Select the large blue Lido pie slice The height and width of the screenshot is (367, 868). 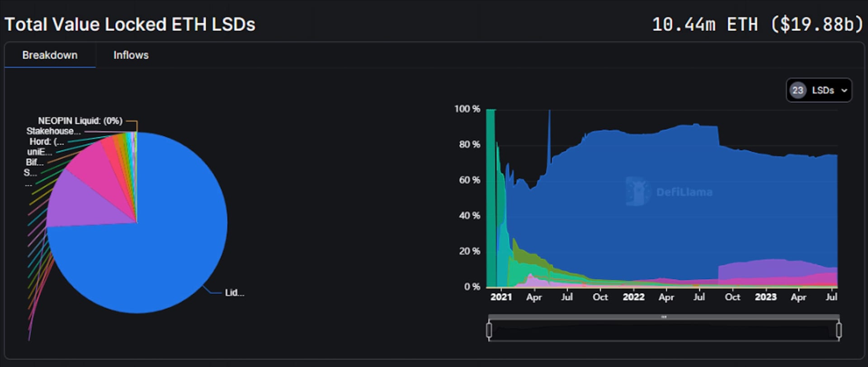(x=158, y=244)
